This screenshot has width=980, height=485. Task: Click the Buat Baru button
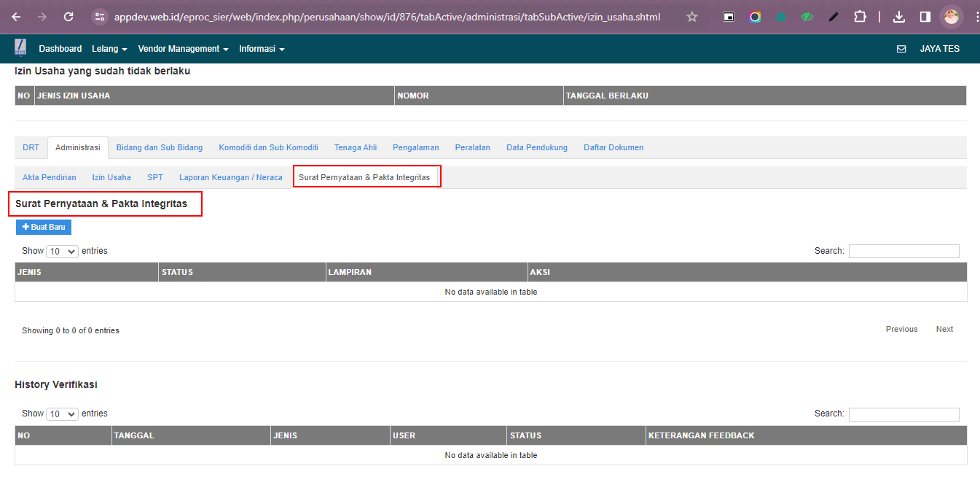(x=44, y=227)
